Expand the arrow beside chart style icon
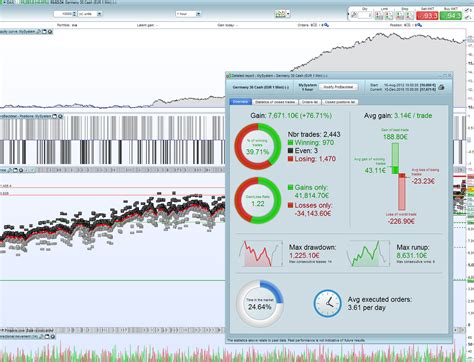Viewport: 474px width, 362px height. coord(288,14)
